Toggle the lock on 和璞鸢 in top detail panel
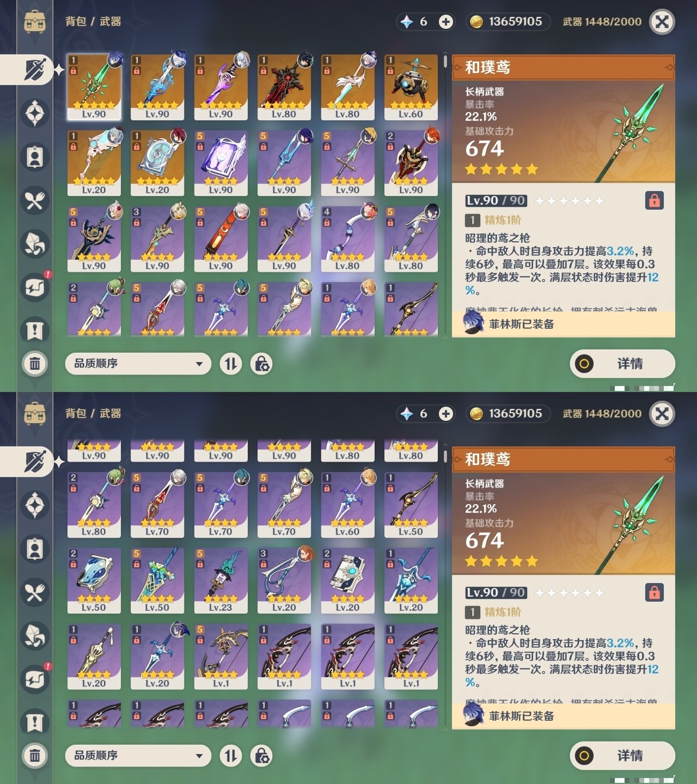Image resolution: width=697 pixels, height=784 pixels. [x=654, y=200]
